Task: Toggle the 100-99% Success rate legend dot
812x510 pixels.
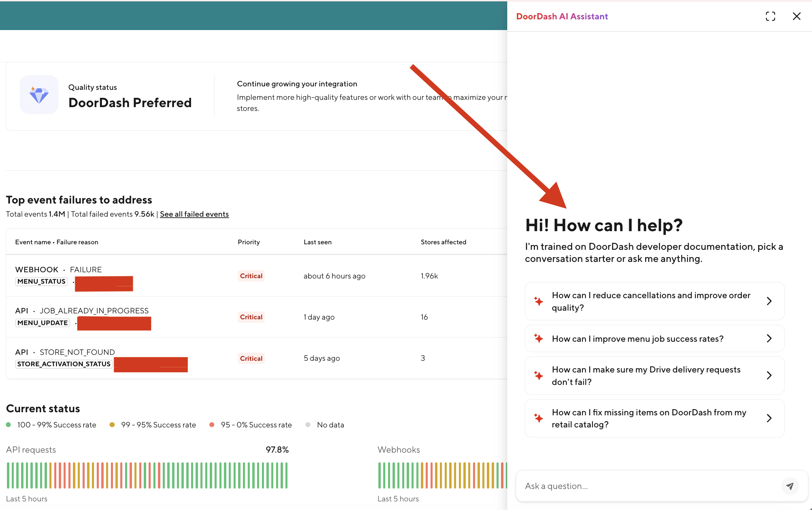Action: (x=9, y=425)
